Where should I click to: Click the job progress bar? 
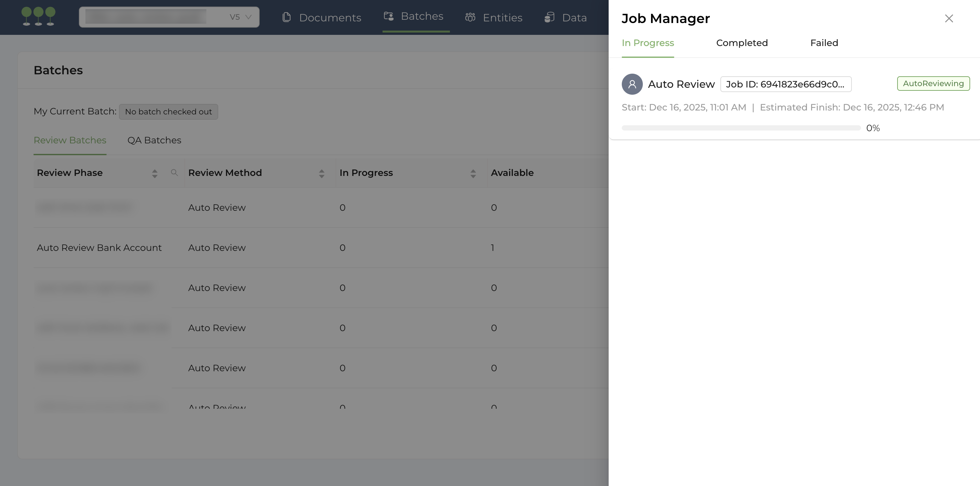(741, 128)
